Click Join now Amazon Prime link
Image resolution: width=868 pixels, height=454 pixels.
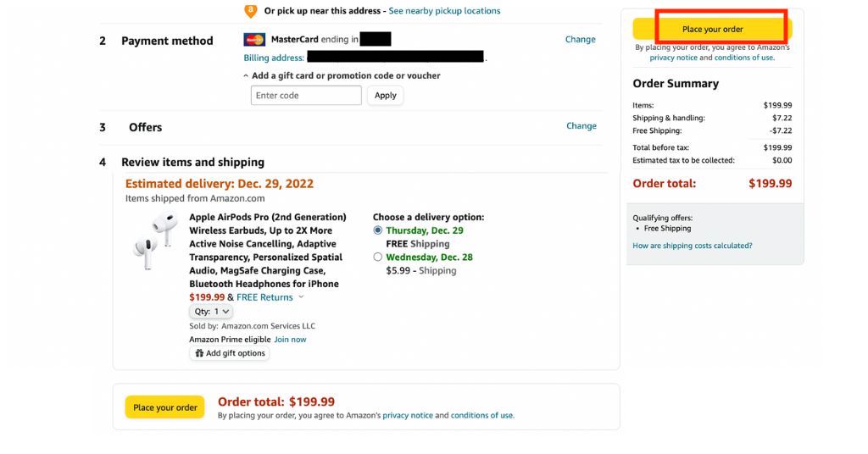pyautogui.click(x=290, y=340)
